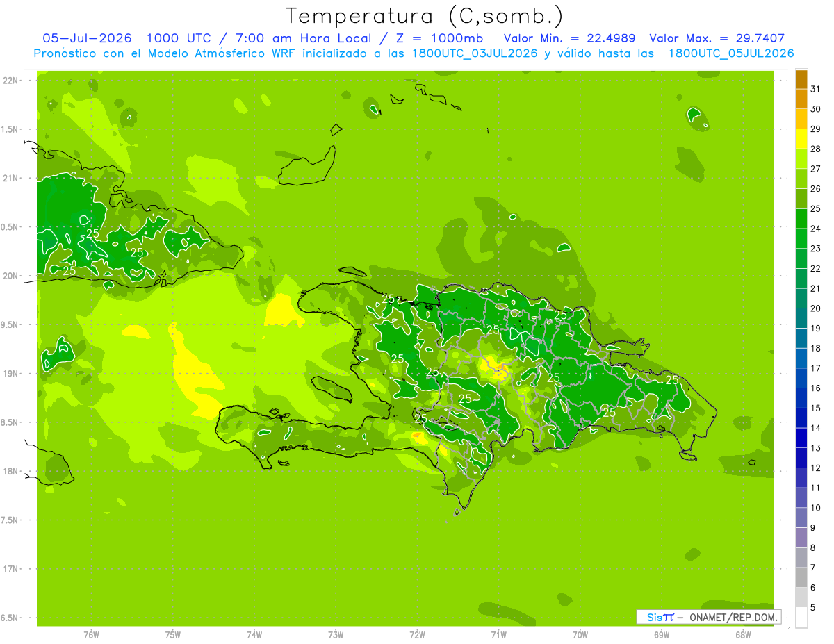Click the orange 31 color swatch in legend
The height and width of the screenshot is (644, 834).
(x=801, y=80)
